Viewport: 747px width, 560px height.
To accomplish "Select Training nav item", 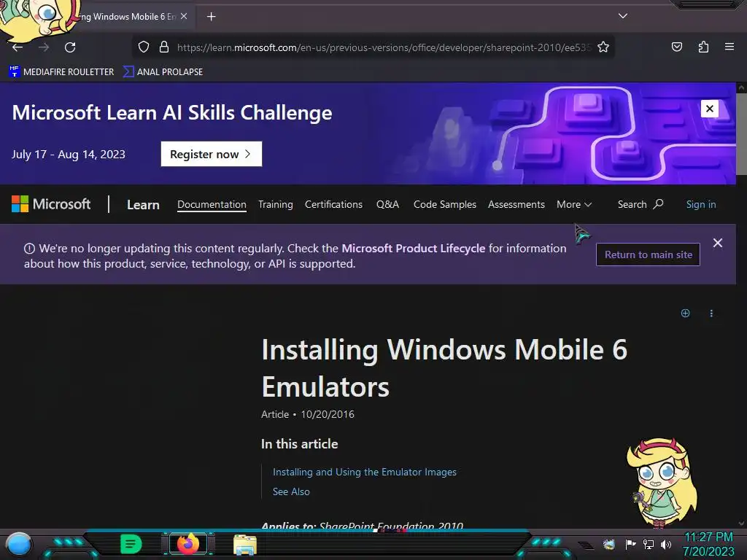I will click(275, 204).
